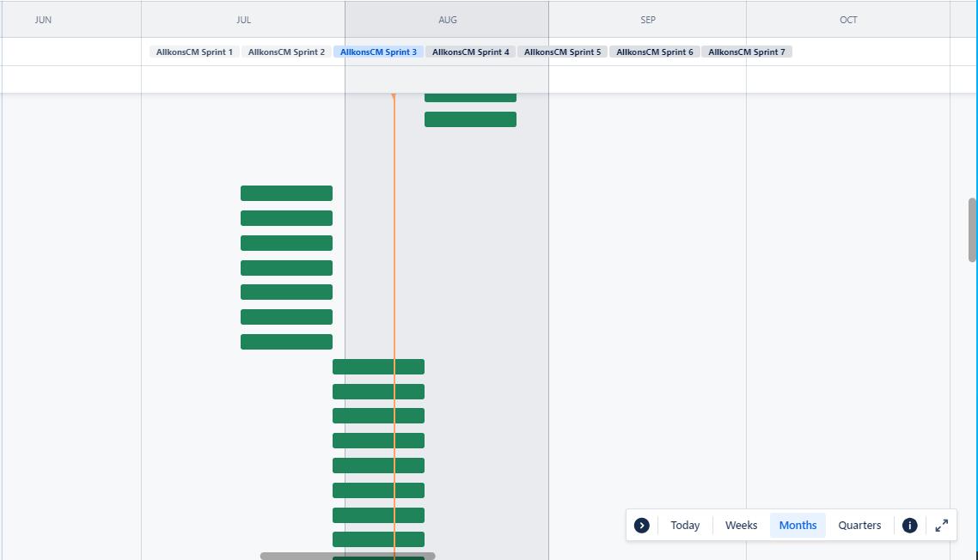Image resolution: width=978 pixels, height=560 pixels.
Task: Select the AllkonsCM Sprint 1 label
Action: tap(194, 52)
